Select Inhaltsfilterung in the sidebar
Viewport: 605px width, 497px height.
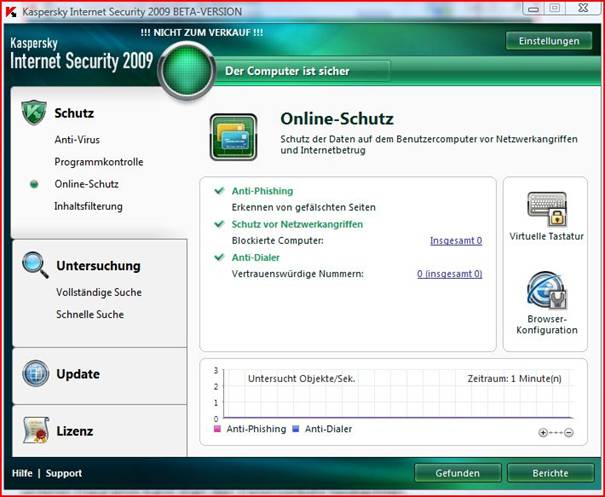coord(88,206)
